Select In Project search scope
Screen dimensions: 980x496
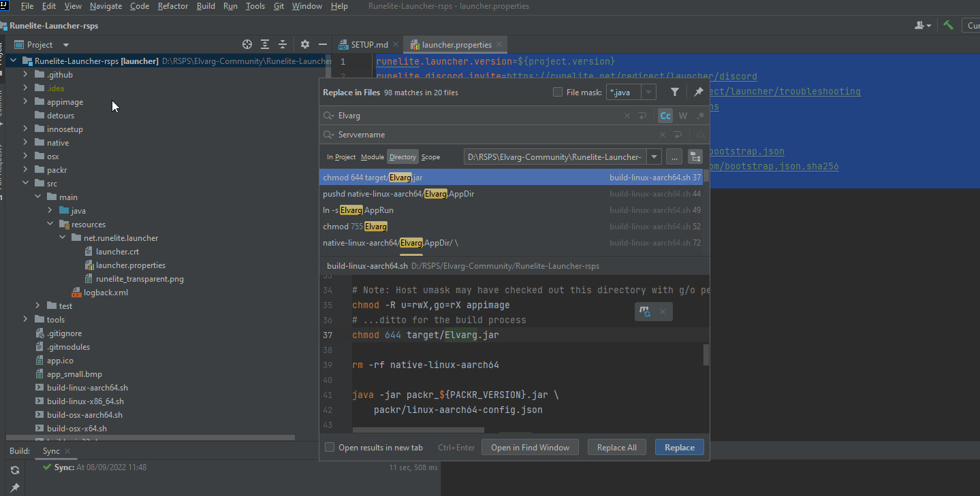tap(341, 157)
